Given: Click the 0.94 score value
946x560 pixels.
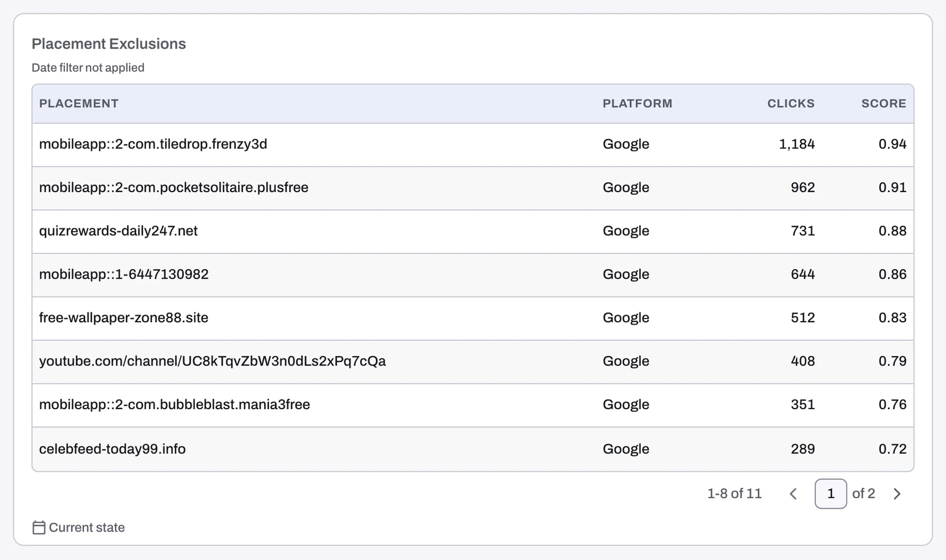Looking at the screenshot, I should tap(892, 144).
